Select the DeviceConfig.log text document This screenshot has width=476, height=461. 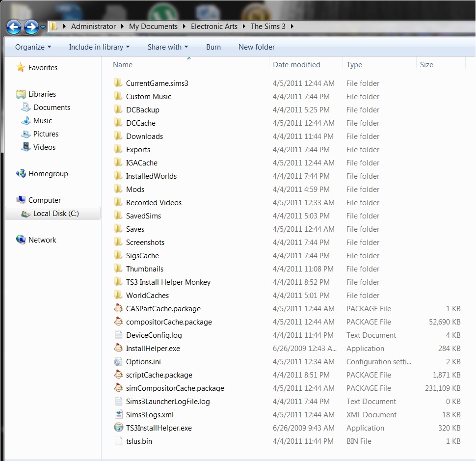click(x=154, y=335)
